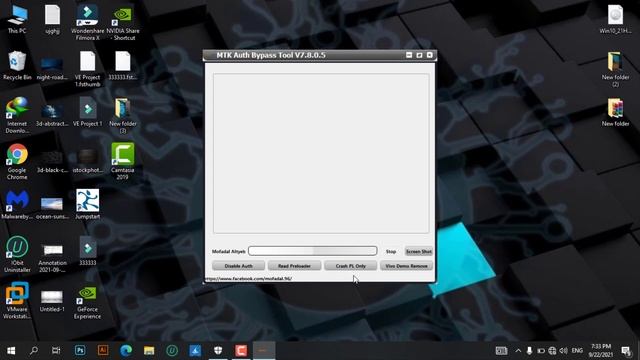The image size is (640, 360).
Task: Open Illustrator from the taskbar
Action: point(103,350)
